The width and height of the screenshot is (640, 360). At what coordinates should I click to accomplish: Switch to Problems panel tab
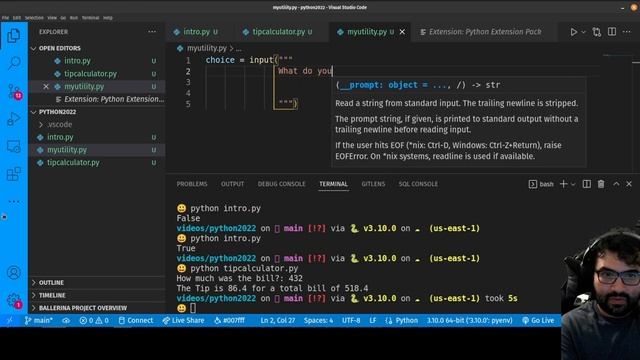[192, 184]
